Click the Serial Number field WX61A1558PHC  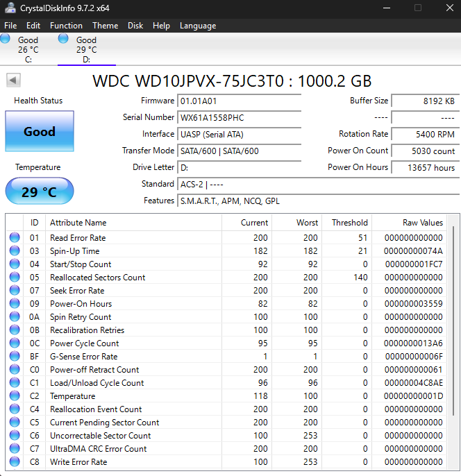click(x=240, y=118)
